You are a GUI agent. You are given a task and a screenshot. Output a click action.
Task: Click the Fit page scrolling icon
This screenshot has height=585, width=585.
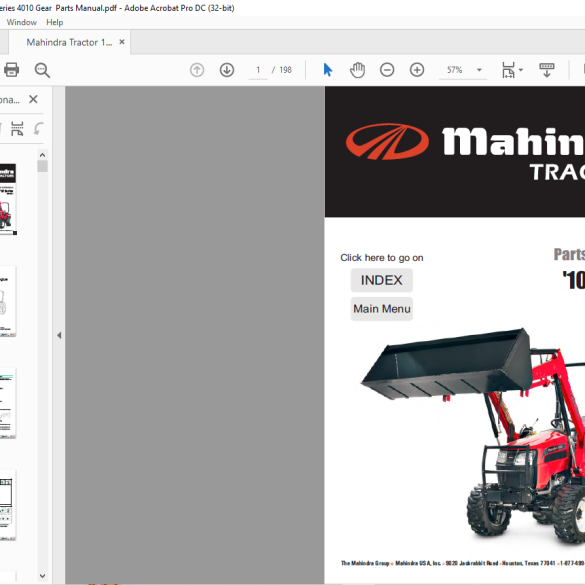[508, 70]
